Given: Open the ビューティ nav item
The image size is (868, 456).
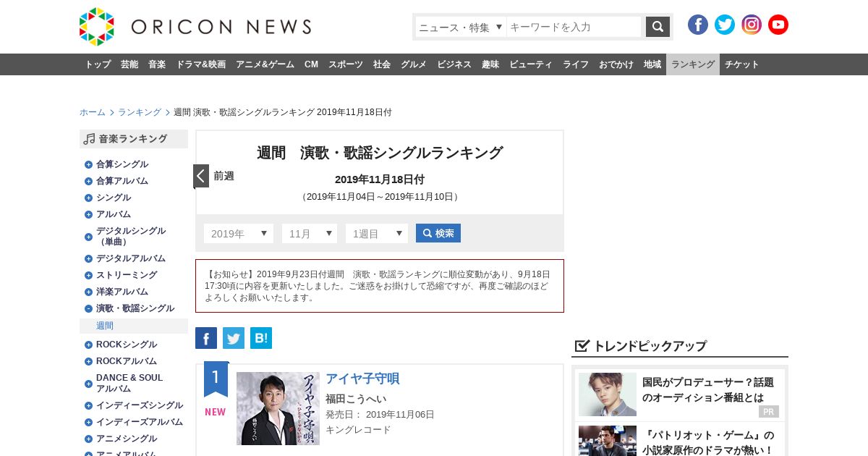Looking at the screenshot, I should tap(531, 64).
